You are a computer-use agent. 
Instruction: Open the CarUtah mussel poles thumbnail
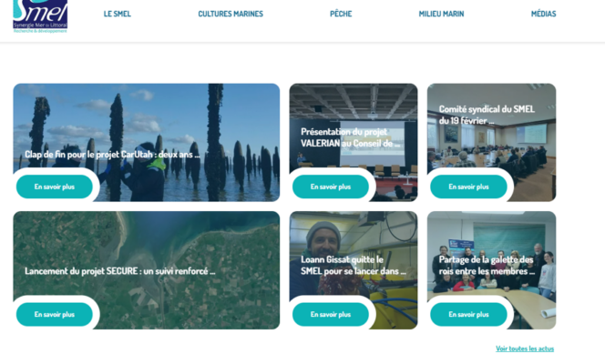coord(146,126)
